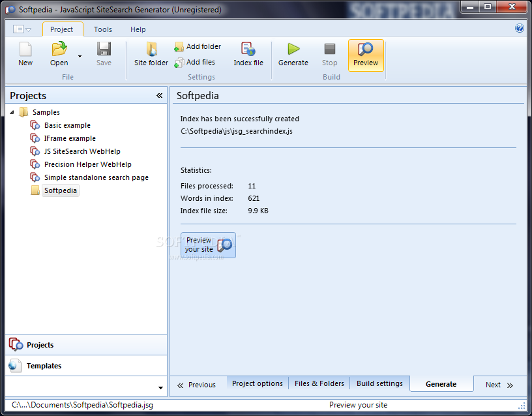Start Generate with green play icon
This screenshot has height=416, width=532.
click(293, 49)
